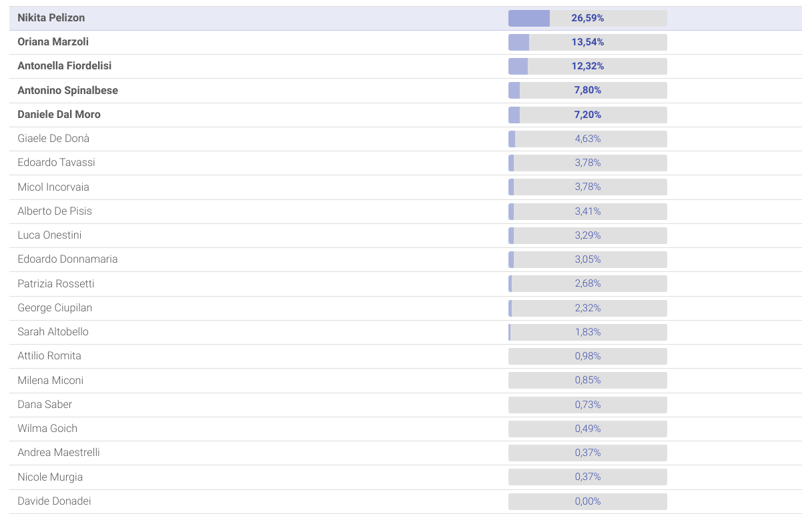This screenshot has height=514, width=812.
Task: Open the Alberto De Pisis row
Action: pyautogui.click(x=406, y=211)
